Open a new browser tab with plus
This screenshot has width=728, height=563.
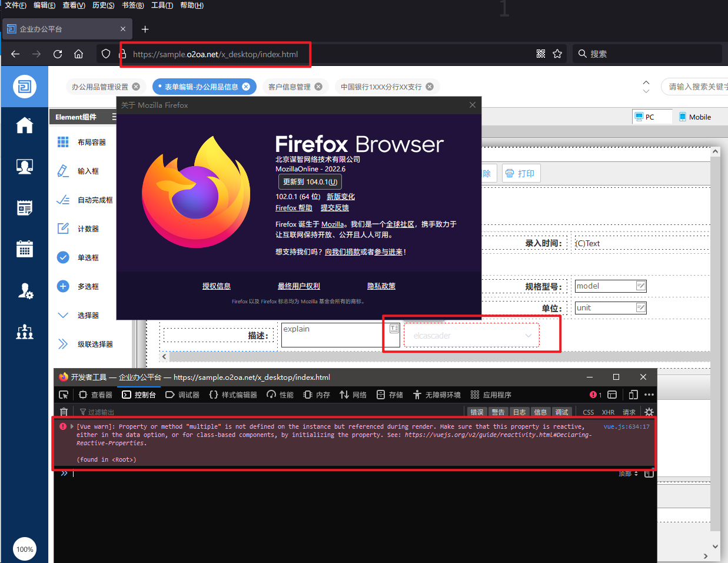(145, 29)
